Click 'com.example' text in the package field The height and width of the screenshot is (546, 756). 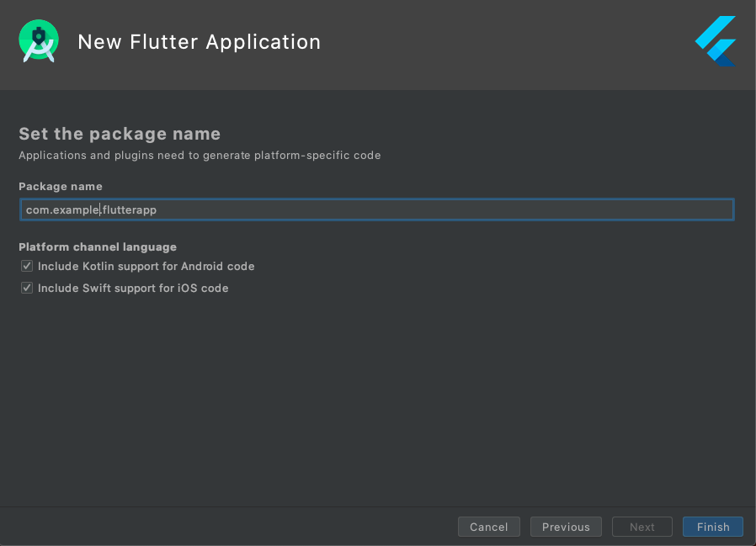point(62,210)
